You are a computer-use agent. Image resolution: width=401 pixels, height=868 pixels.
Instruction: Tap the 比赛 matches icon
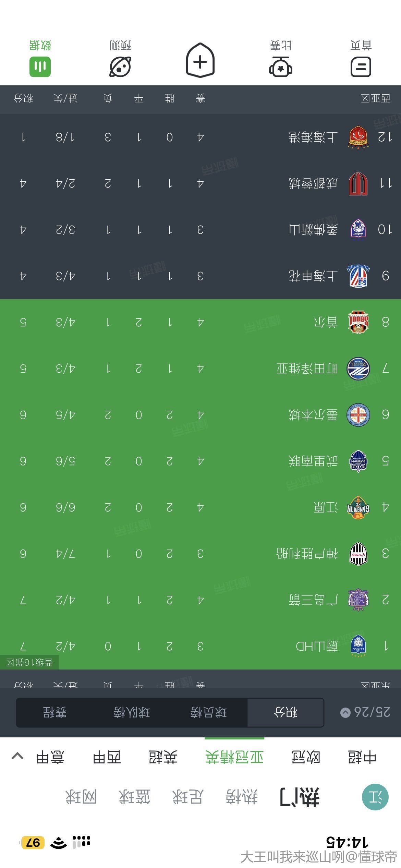click(x=280, y=66)
